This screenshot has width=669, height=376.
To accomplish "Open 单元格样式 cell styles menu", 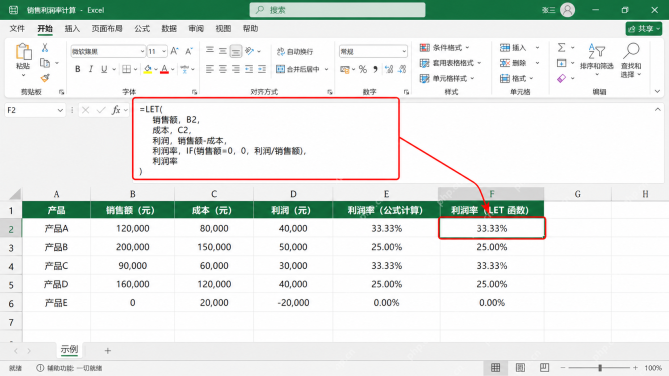I will coord(447,78).
